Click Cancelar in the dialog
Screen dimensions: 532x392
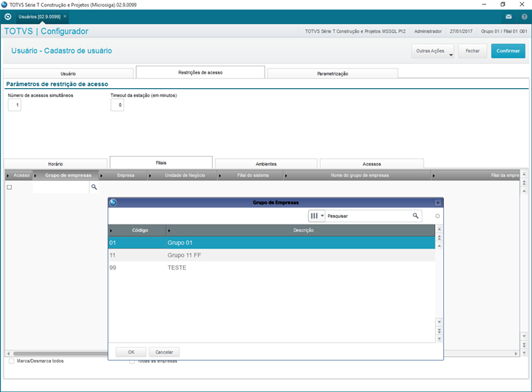(x=164, y=352)
